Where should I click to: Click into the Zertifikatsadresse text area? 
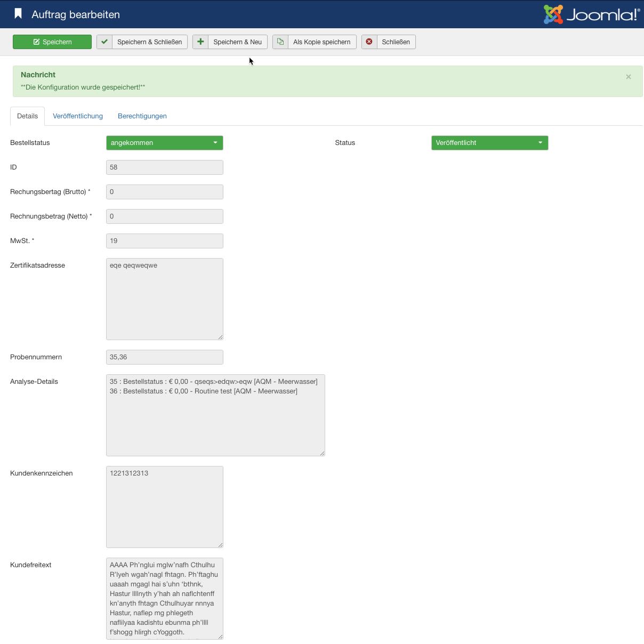pos(164,299)
